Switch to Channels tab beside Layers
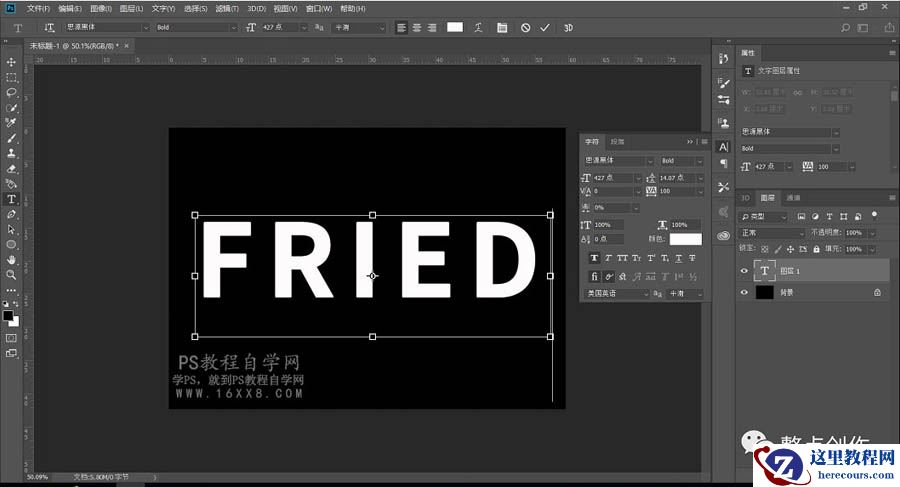The height and width of the screenshot is (487, 900). pos(793,198)
